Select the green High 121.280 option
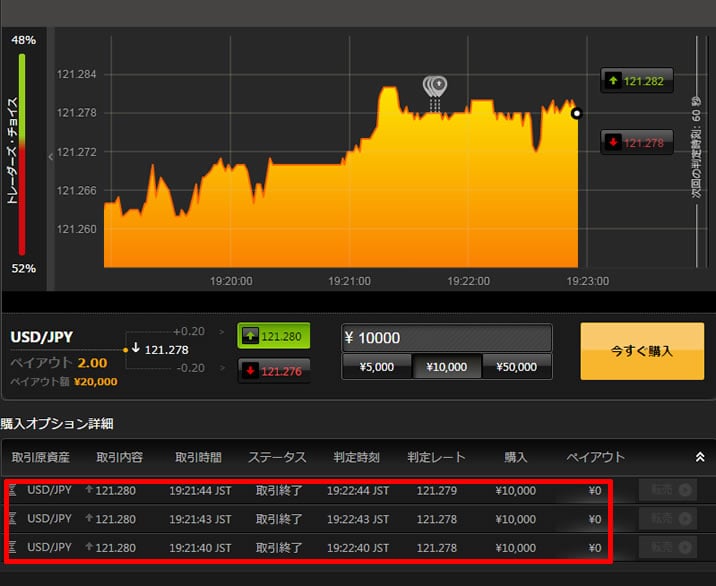The width and height of the screenshot is (716, 586). click(274, 336)
